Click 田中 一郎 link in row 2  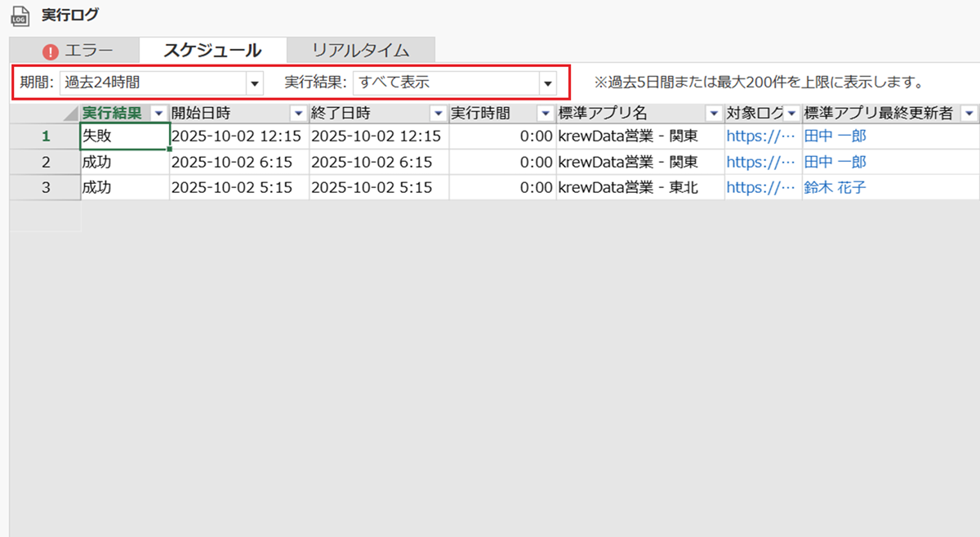835,162
